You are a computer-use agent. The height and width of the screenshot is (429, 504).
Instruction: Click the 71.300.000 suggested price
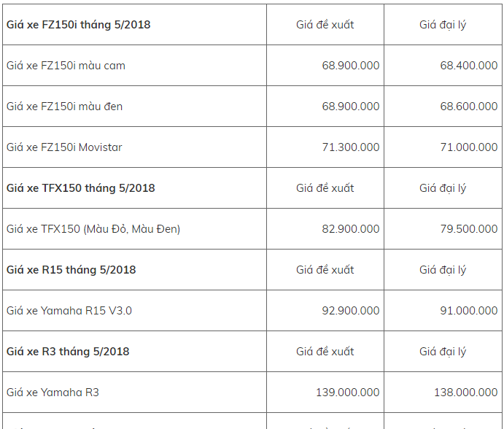(350, 147)
